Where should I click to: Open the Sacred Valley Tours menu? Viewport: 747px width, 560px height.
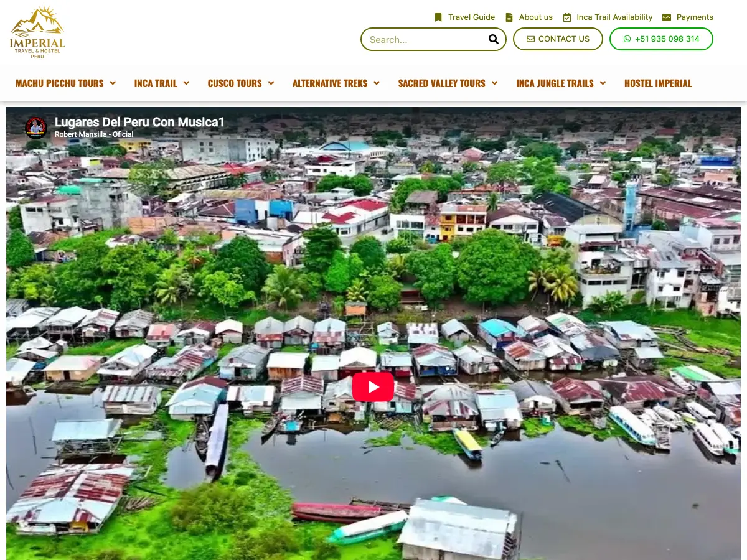pos(441,83)
